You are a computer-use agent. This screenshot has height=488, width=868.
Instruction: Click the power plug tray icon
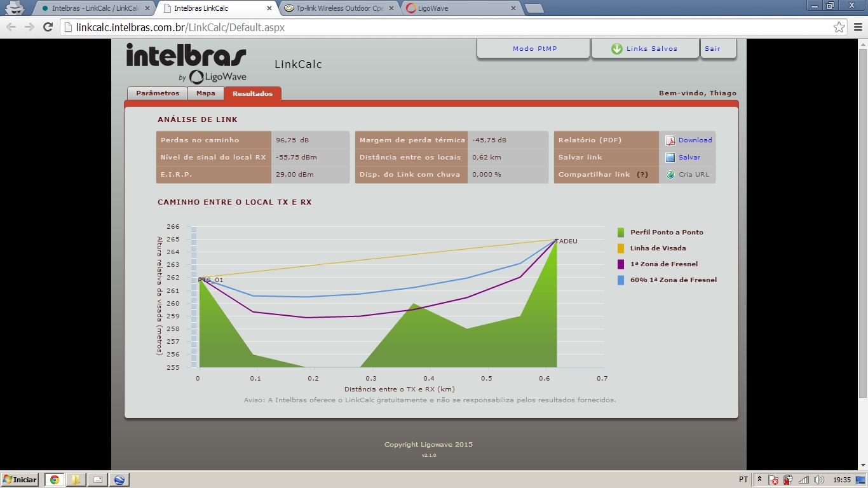coord(789,480)
